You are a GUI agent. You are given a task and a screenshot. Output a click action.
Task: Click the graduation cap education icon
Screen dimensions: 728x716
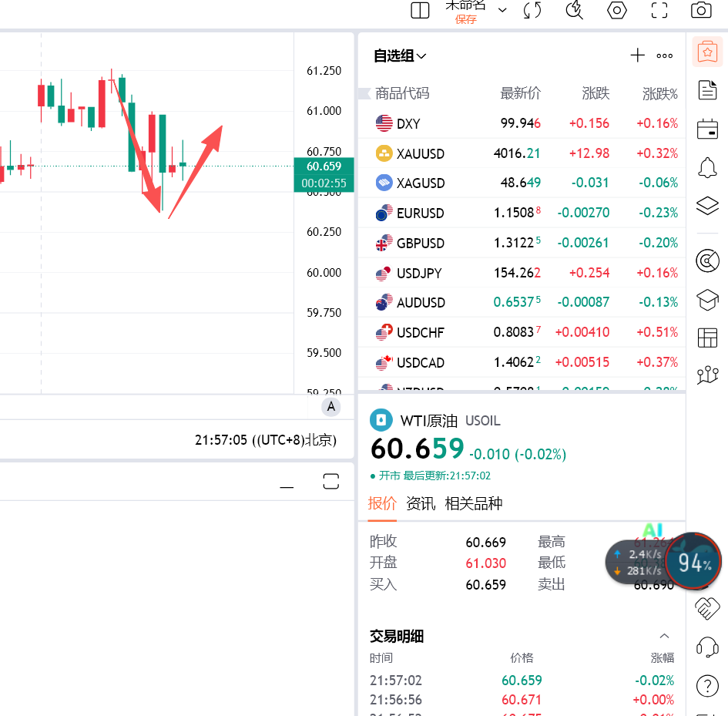(x=706, y=299)
